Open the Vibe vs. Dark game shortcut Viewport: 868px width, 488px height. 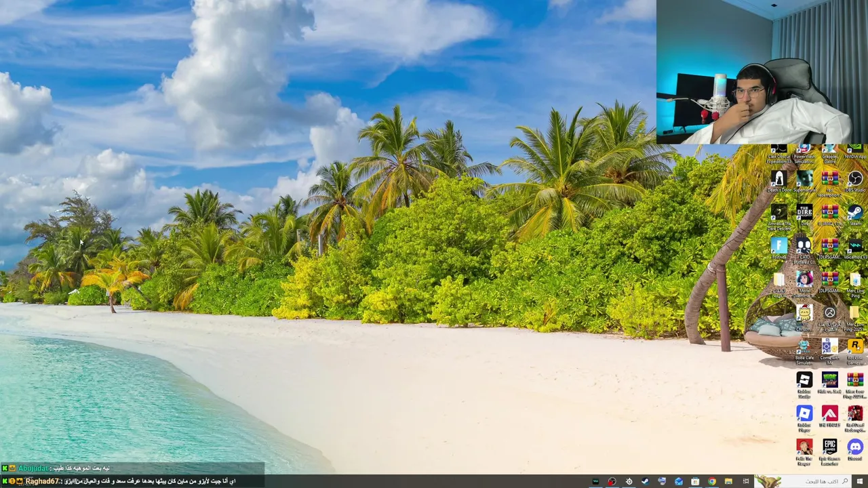point(829,383)
